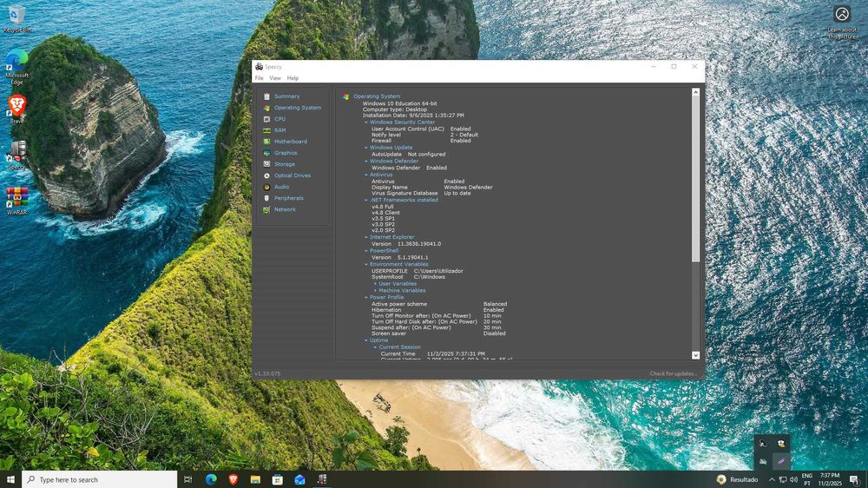
Task: Collapse the PowerShell section
Action: point(366,251)
